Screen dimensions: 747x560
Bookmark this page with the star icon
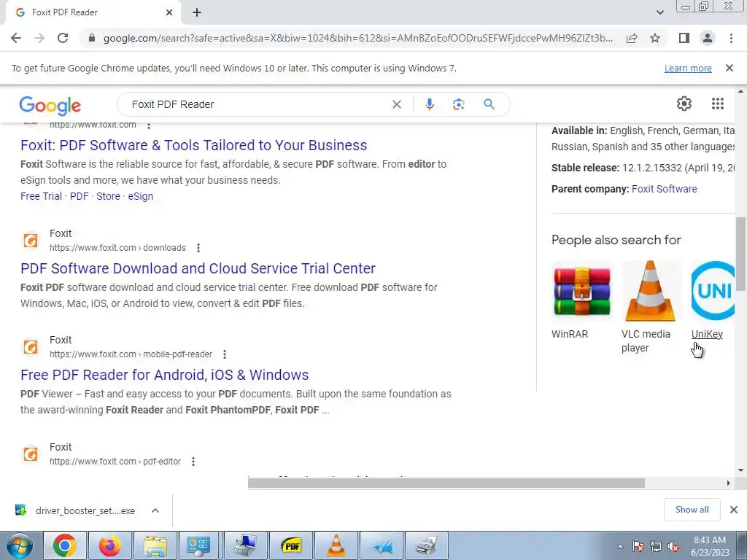coord(655,38)
